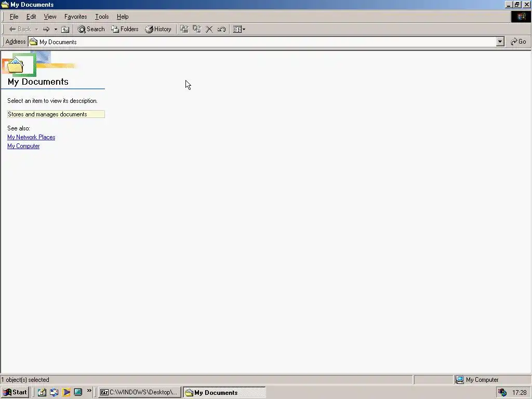Screen dimensions: 532x399
Task: Click the My Documents title bar icon
Action: point(5,4)
